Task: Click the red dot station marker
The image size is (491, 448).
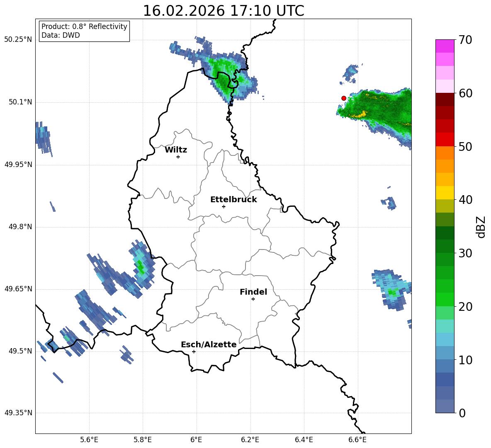Action: click(344, 98)
